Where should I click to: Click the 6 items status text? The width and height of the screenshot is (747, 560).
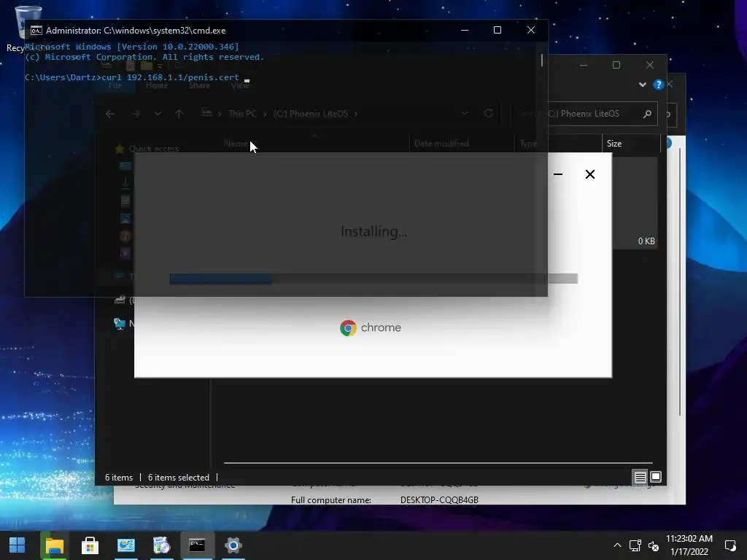119,477
